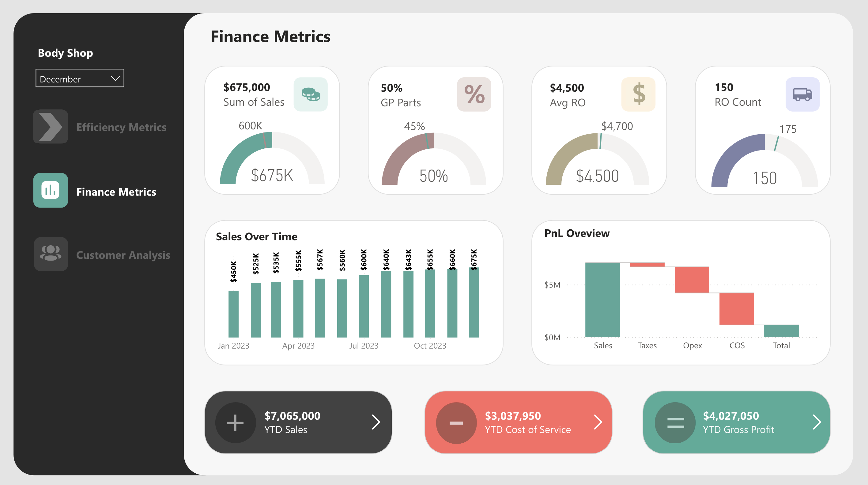Click the dollar icon on Avg RO card
Image resolution: width=868 pixels, height=485 pixels.
[x=638, y=94]
